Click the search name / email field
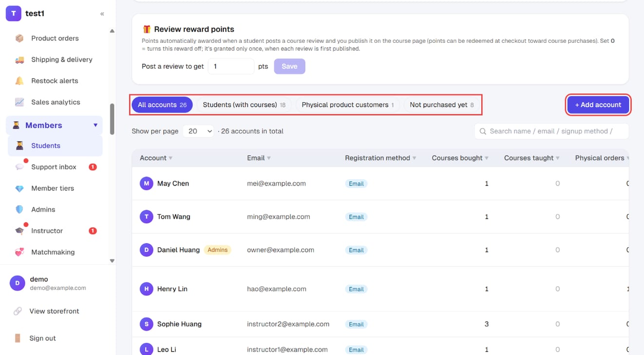Image resolution: width=644 pixels, height=355 pixels. pos(551,131)
